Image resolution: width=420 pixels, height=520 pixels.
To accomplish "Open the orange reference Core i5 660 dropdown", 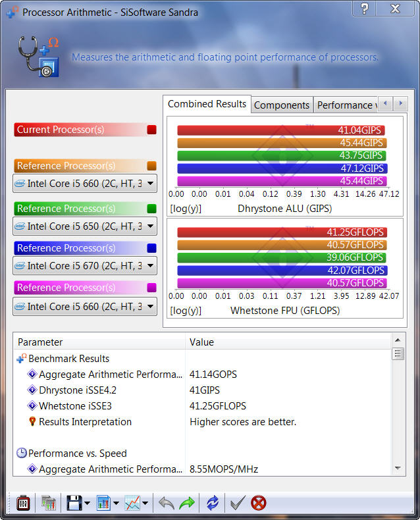I will click(x=85, y=184).
